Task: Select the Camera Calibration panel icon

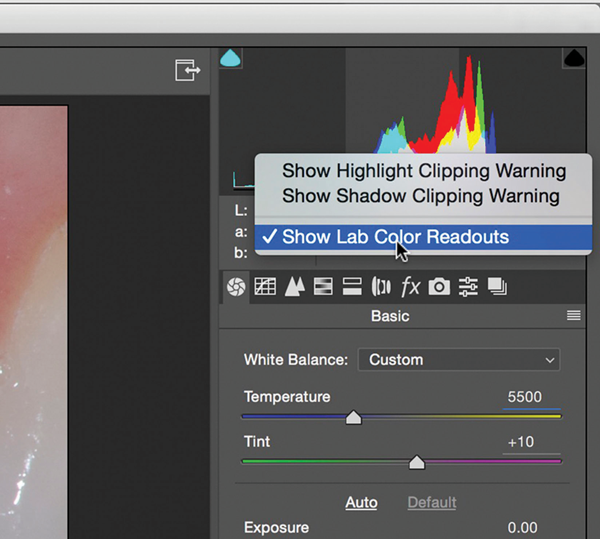Action: click(x=439, y=287)
